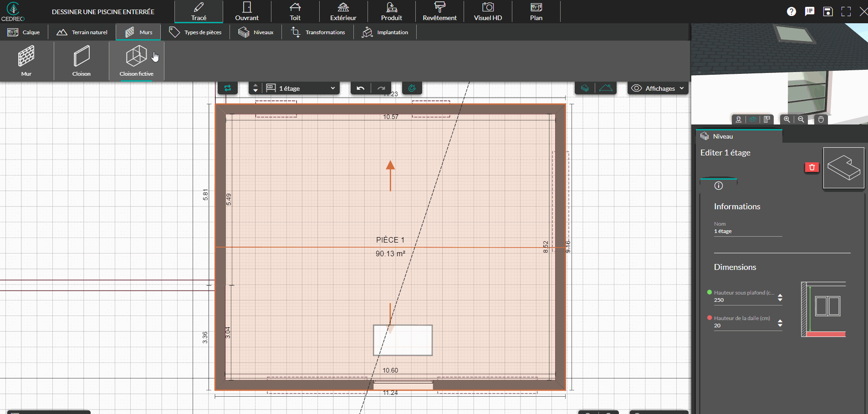Click the level stepper up arrow
The height and width of the screenshot is (414, 868).
[x=255, y=85]
